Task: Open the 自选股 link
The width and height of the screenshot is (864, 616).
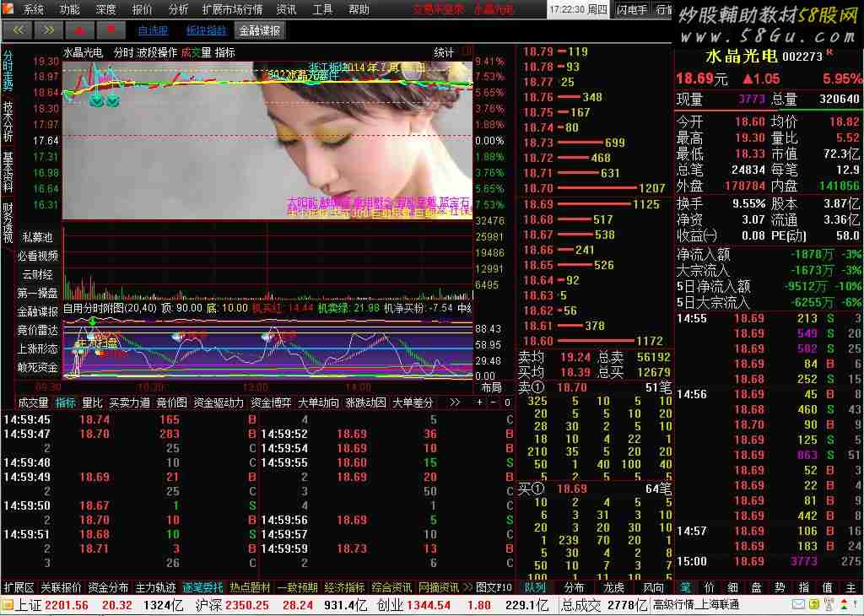Action: [x=153, y=31]
